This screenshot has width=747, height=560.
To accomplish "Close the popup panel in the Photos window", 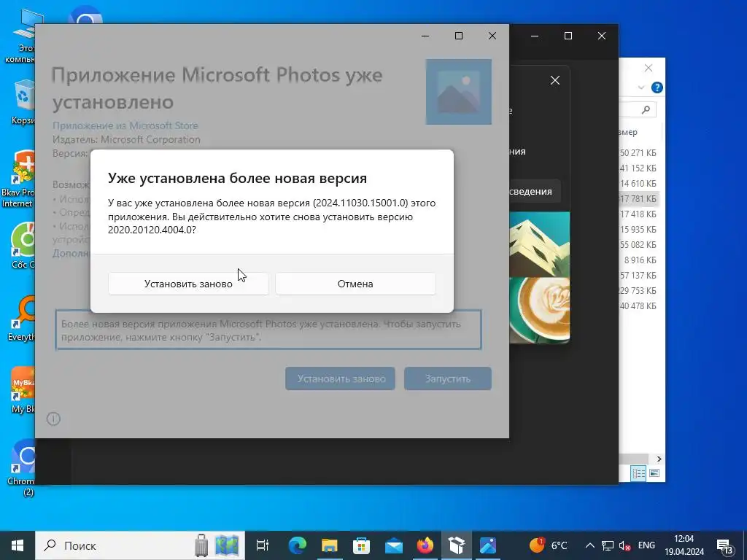I will coord(555,80).
